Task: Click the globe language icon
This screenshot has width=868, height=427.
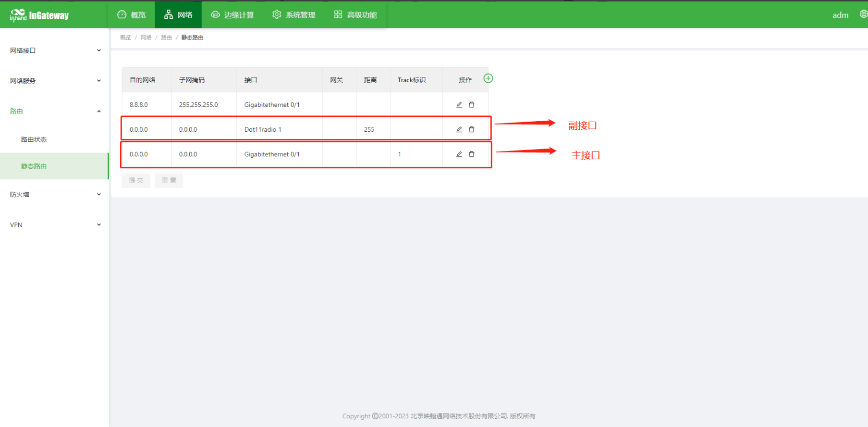Action: (863, 14)
